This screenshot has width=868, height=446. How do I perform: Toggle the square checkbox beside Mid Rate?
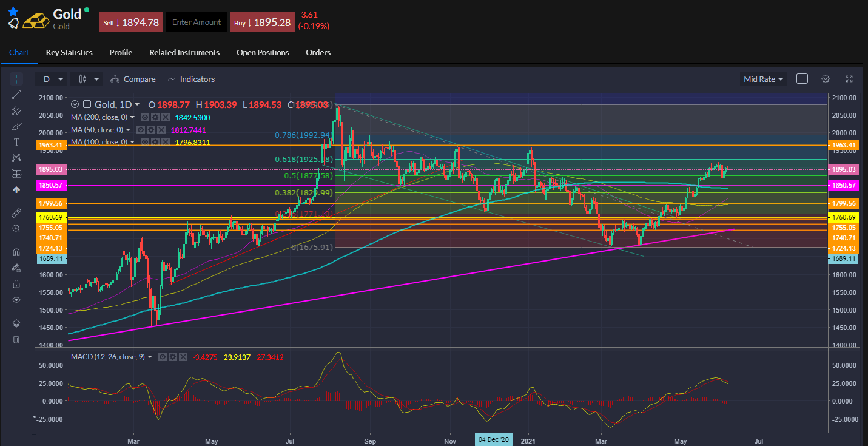pos(802,79)
